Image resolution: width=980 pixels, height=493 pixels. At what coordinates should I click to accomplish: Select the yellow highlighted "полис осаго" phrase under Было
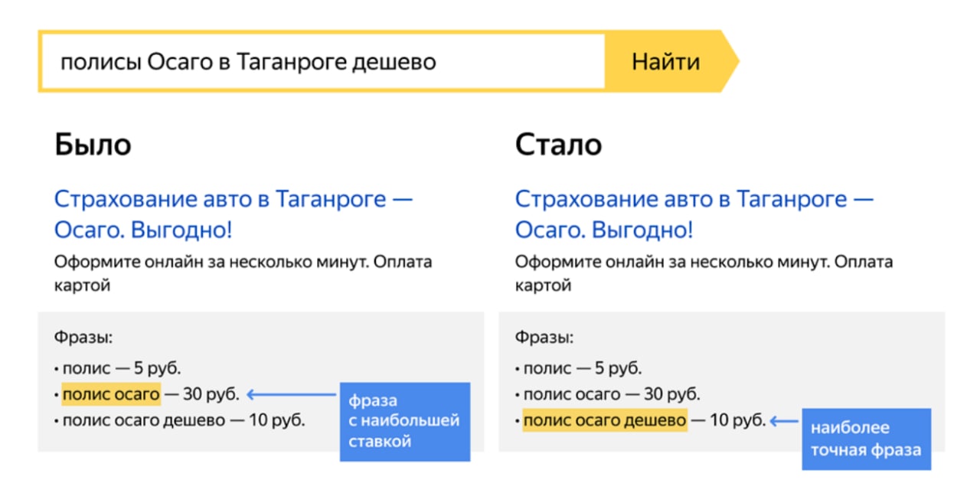[x=111, y=394]
